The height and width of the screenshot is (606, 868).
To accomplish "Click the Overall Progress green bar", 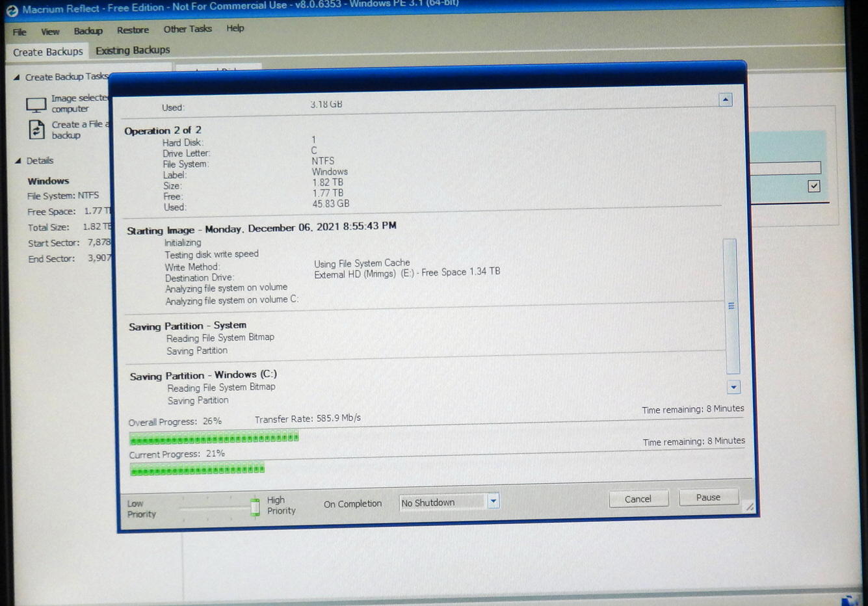I will pyautogui.click(x=214, y=438).
